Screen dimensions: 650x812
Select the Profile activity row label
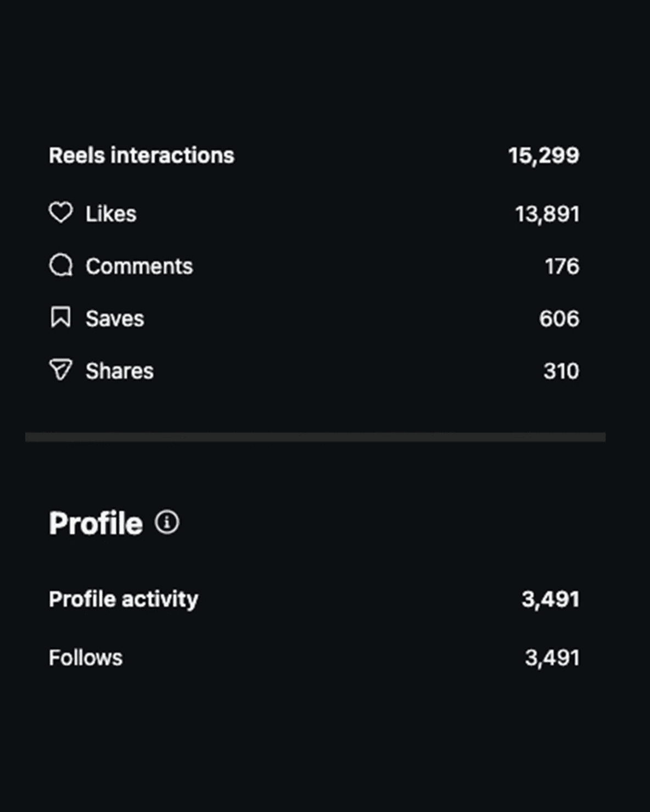124,599
